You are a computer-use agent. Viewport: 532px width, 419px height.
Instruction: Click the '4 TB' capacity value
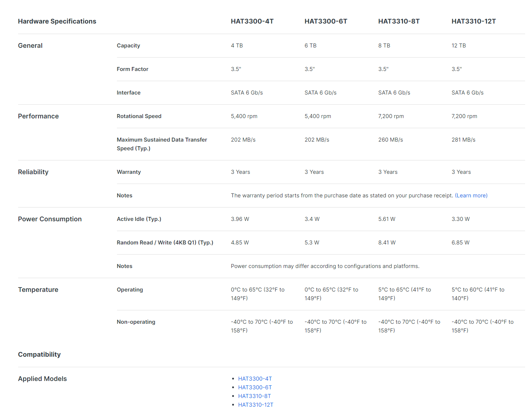point(237,46)
